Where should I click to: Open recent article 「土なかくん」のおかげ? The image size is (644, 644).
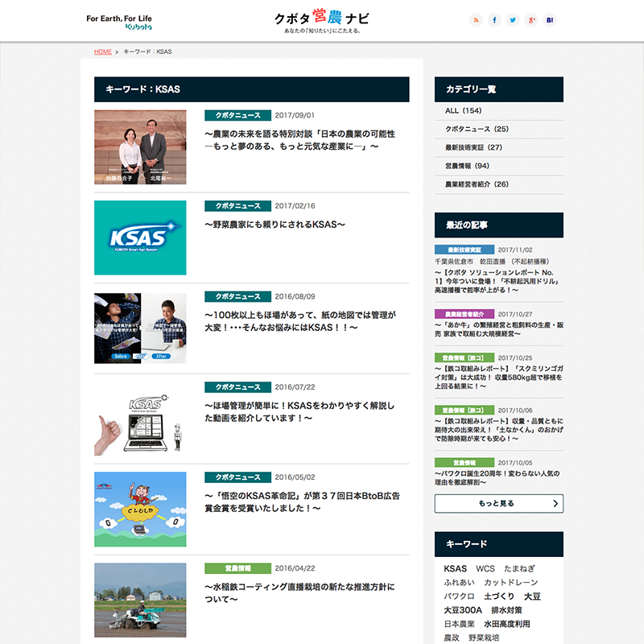[499, 430]
